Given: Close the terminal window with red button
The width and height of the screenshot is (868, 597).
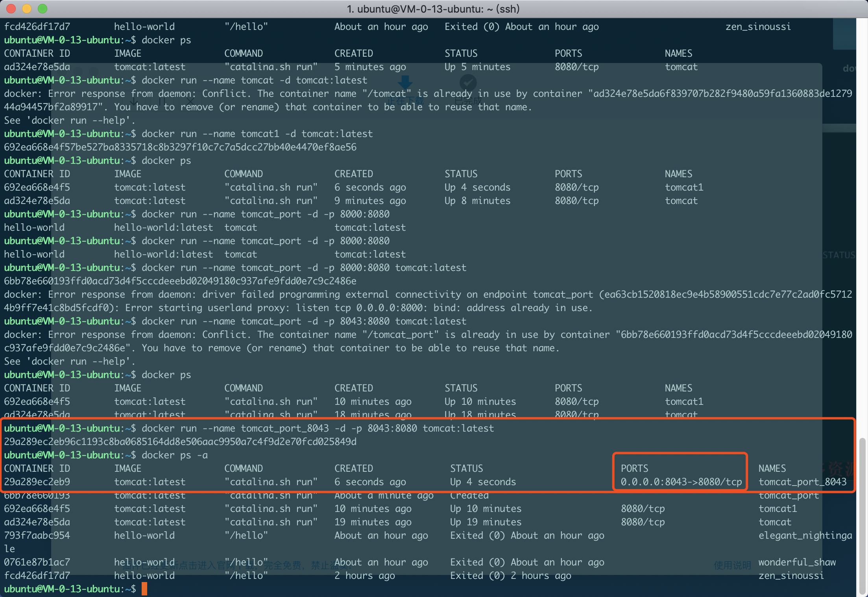Looking at the screenshot, I should (11, 9).
